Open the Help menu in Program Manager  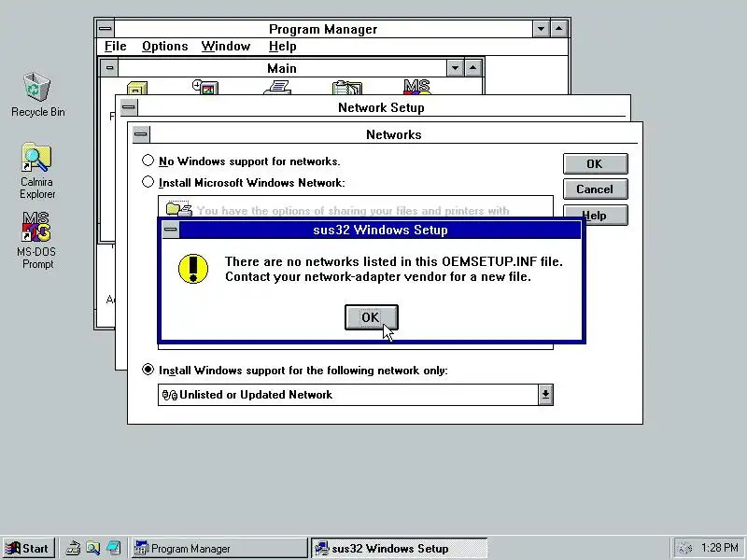coord(283,46)
